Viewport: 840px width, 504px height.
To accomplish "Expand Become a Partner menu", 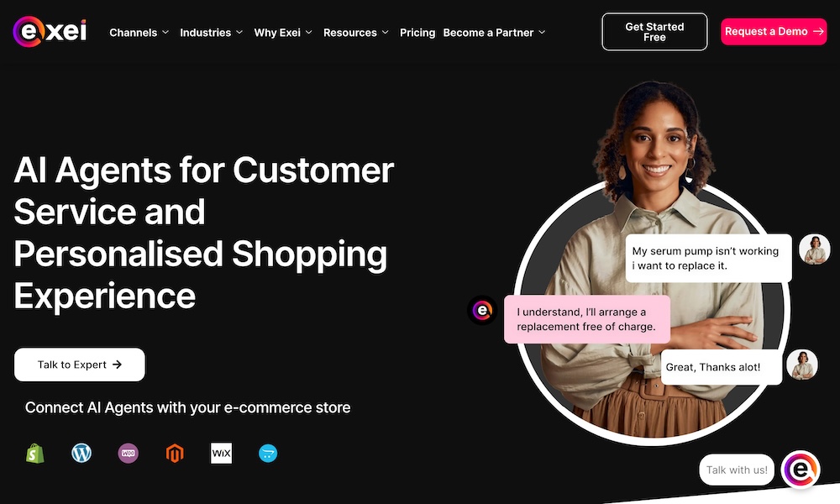I will click(x=494, y=33).
